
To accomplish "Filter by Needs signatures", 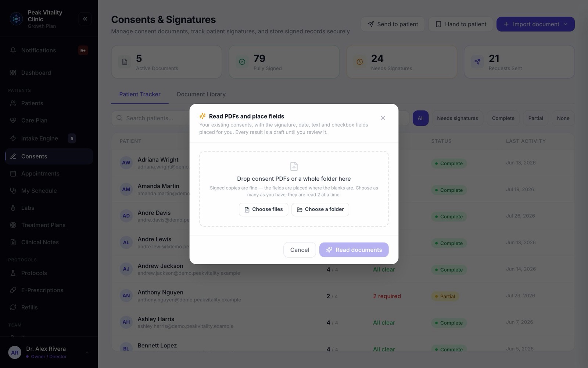I will coord(457,118).
